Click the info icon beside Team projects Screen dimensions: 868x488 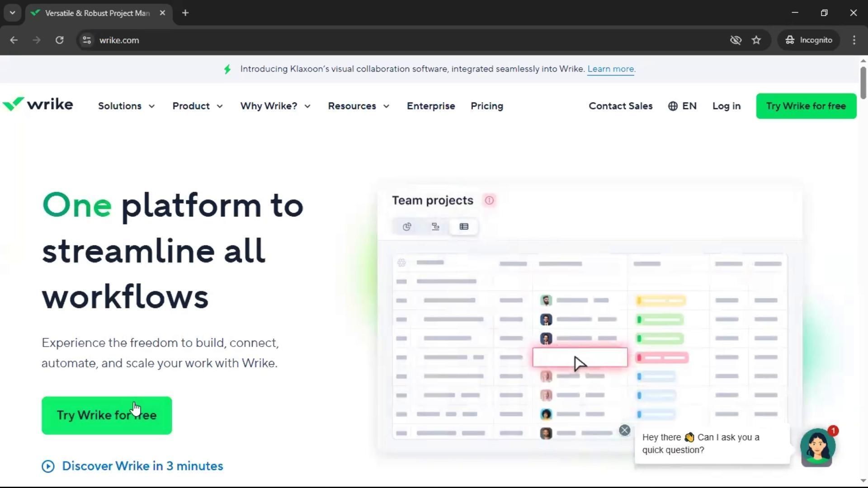click(x=489, y=201)
